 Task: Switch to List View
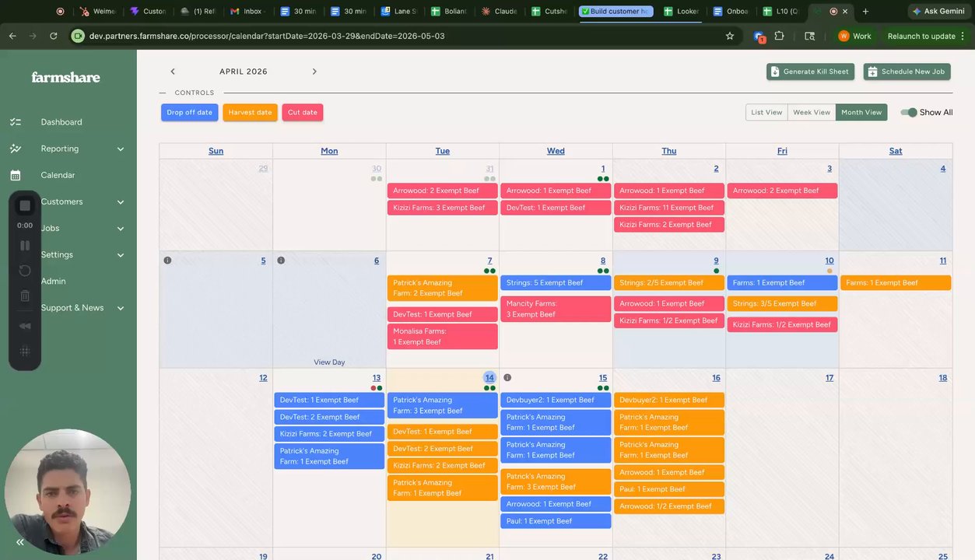point(766,113)
